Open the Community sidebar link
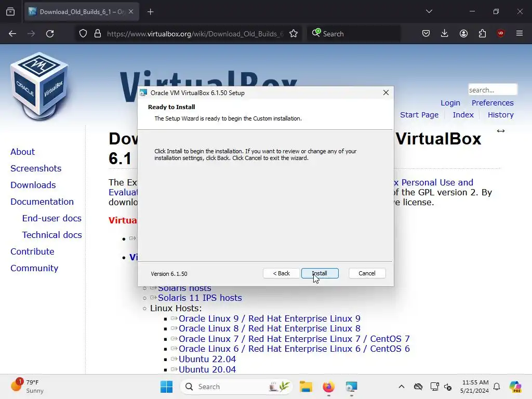 (x=34, y=268)
